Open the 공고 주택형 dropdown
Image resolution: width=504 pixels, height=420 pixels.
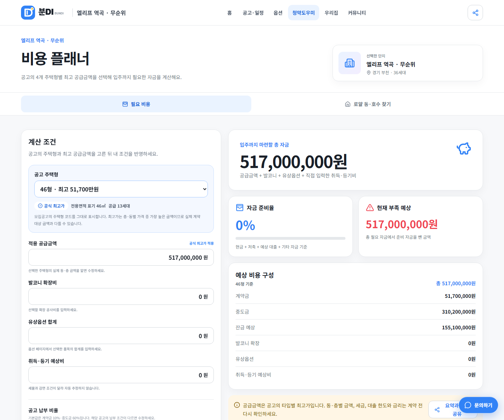tap(121, 189)
